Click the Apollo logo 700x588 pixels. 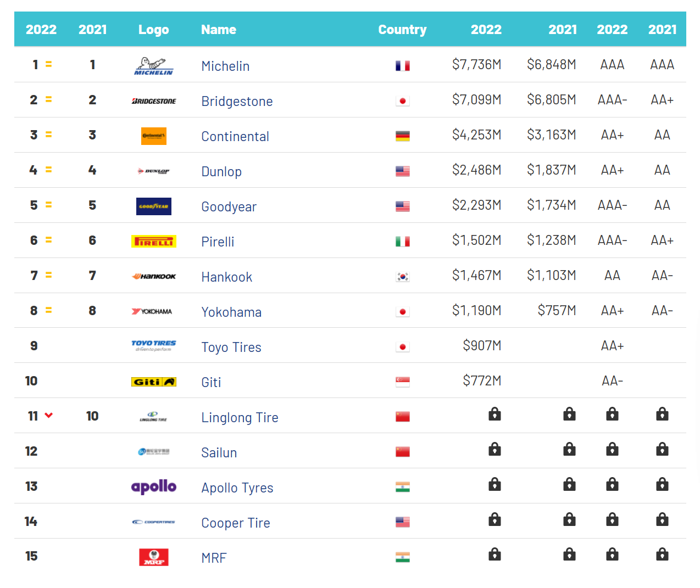point(154,486)
